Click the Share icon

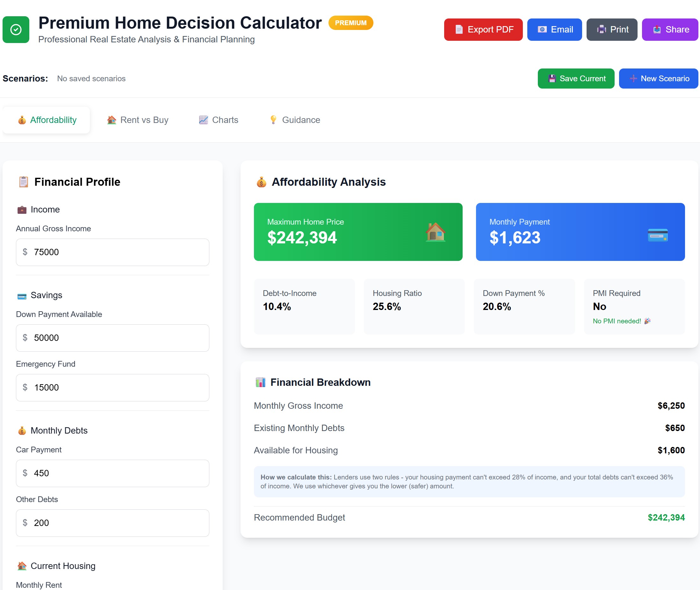[x=657, y=29]
